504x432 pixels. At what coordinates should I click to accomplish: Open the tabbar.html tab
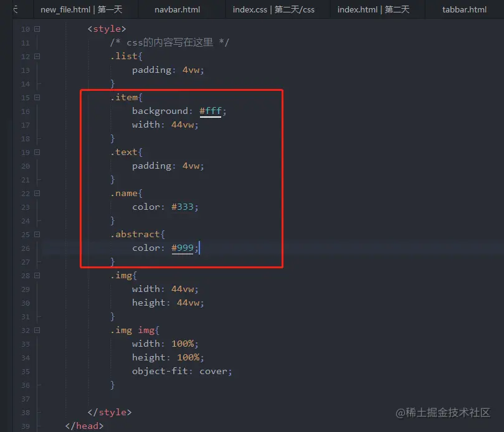pyautogui.click(x=464, y=9)
